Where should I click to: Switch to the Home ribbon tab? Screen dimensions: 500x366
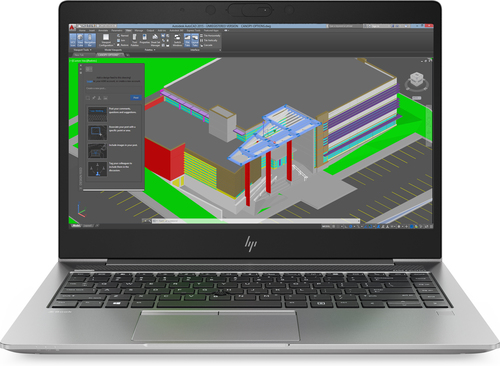[82, 31]
